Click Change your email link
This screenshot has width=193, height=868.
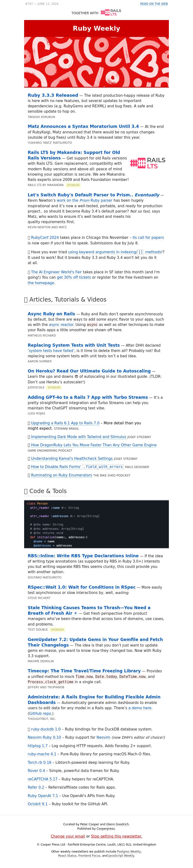click(68, 836)
